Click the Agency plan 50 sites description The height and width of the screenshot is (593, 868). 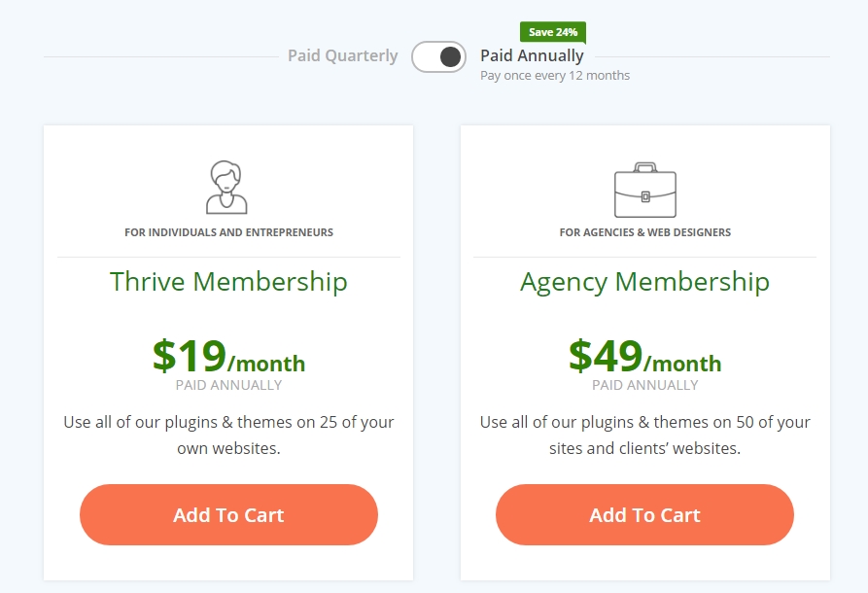point(644,436)
